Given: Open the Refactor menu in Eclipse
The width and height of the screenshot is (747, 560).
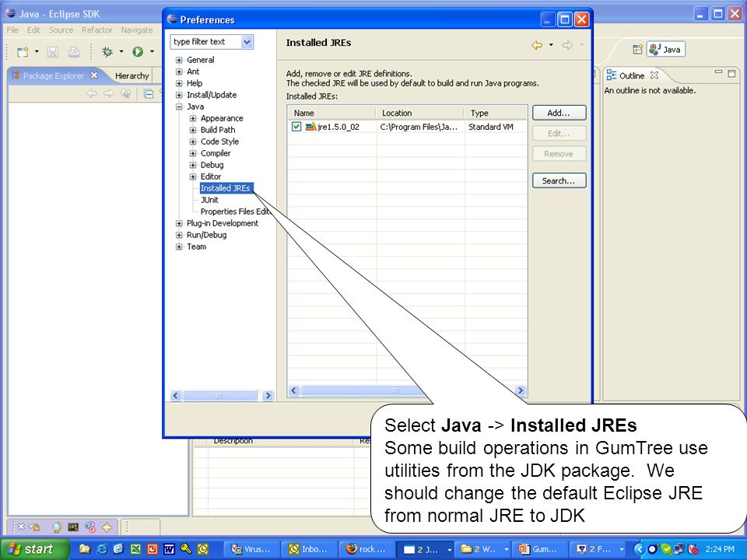Looking at the screenshot, I should pos(96,30).
